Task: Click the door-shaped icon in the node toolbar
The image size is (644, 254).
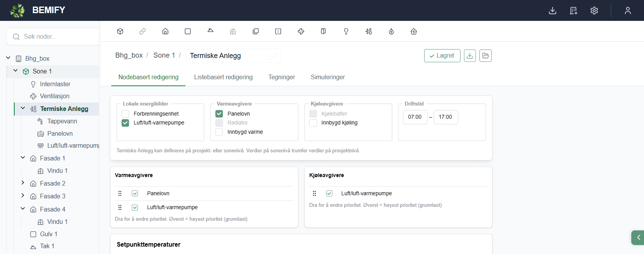Action: 323,31
